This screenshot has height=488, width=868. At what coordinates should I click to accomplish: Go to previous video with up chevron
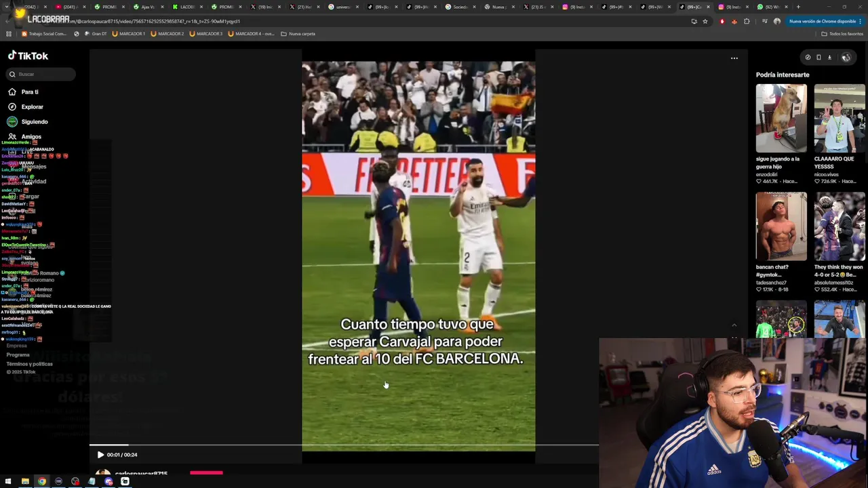pos(734,326)
